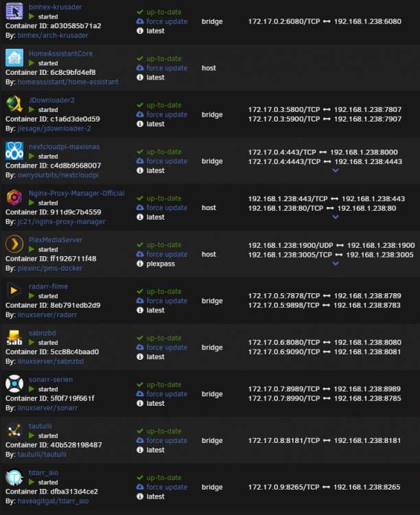
Task: Click the cloud update icon for nextcloudpi-maxisnas
Action: [x=140, y=161]
